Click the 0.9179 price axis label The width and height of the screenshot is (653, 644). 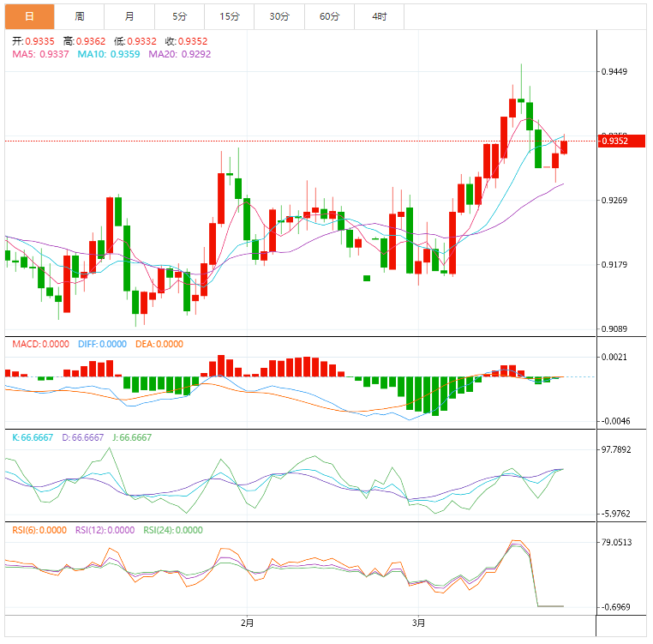tap(614, 265)
